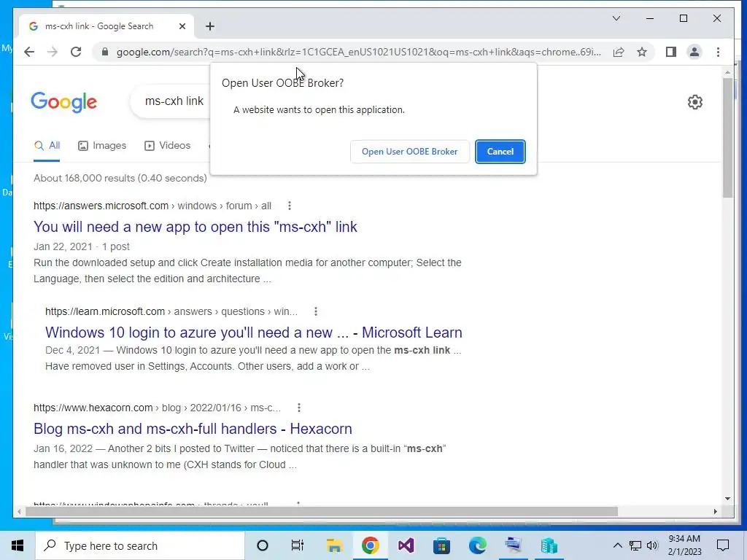Toggle the Chrome side panel icon

(x=671, y=52)
